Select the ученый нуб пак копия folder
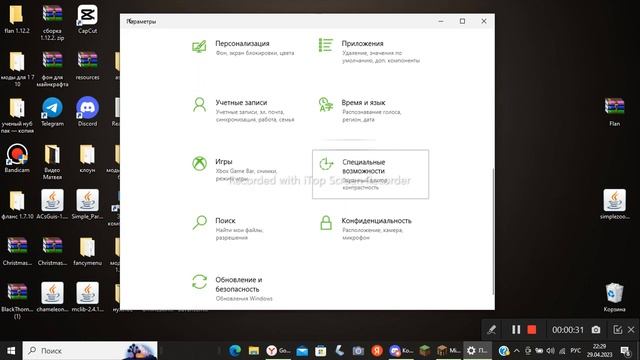Image resolution: width=640 pixels, height=360 pixels. 17,115
